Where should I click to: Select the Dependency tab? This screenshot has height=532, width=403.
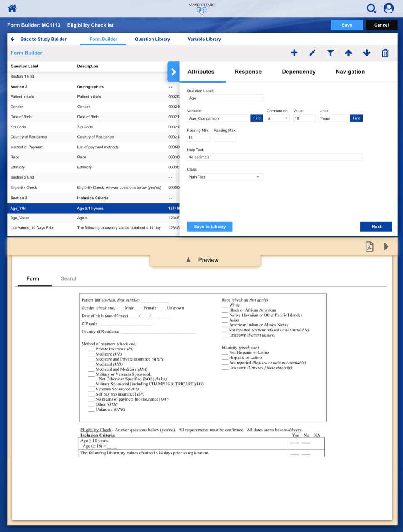click(x=299, y=72)
